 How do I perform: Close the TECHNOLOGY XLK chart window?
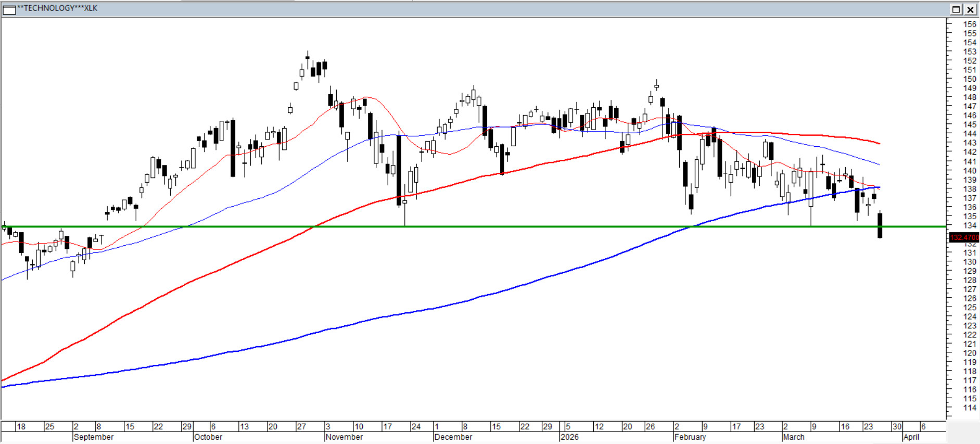(971, 9)
